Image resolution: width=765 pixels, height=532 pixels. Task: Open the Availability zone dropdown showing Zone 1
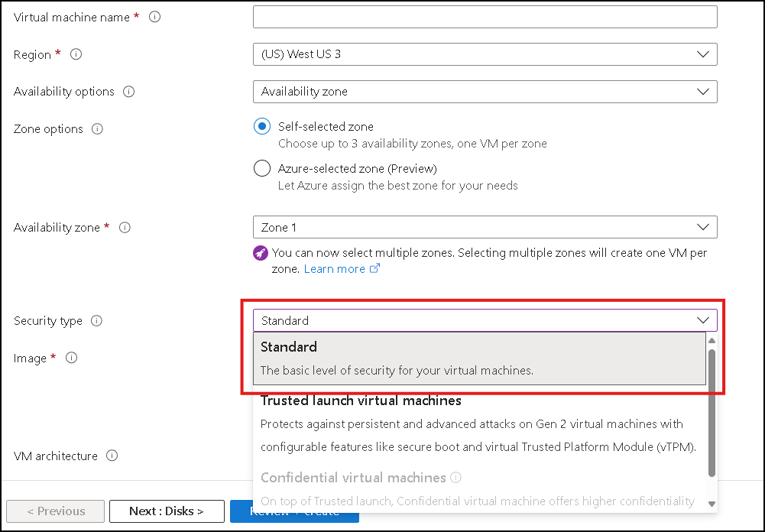[x=485, y=227]
